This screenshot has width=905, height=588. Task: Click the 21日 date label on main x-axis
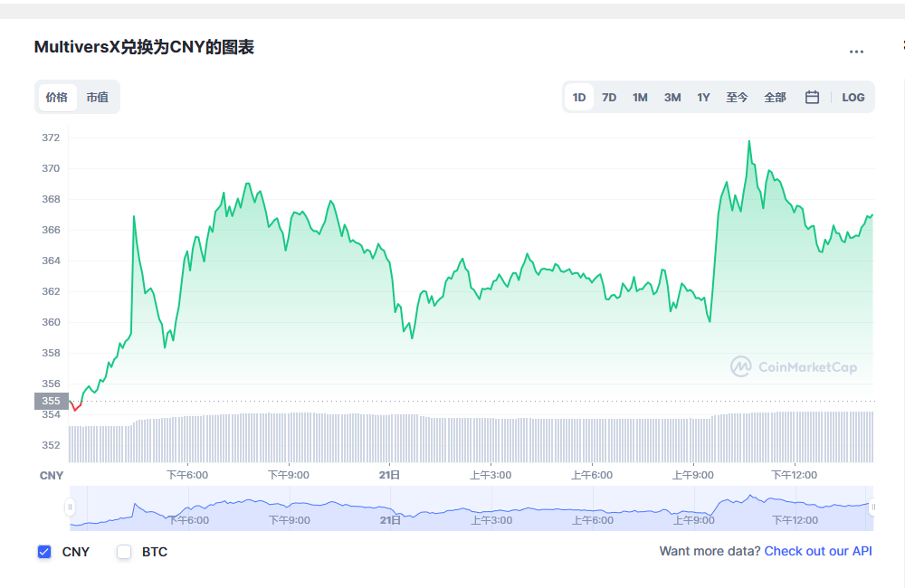tap(389, 475)
